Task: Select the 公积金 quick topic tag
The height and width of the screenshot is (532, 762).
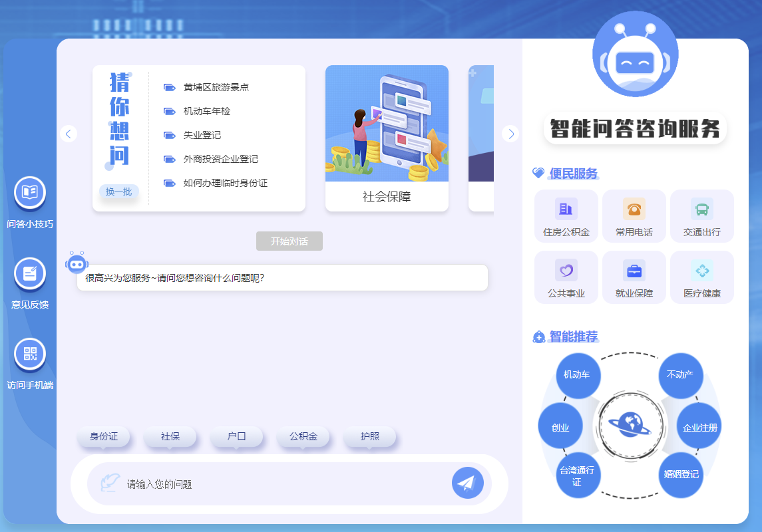Action: (x=303, y=437)
